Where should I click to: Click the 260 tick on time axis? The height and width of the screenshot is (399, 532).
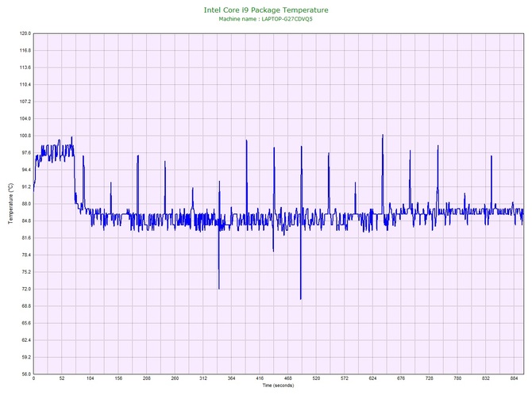[175, 378]
